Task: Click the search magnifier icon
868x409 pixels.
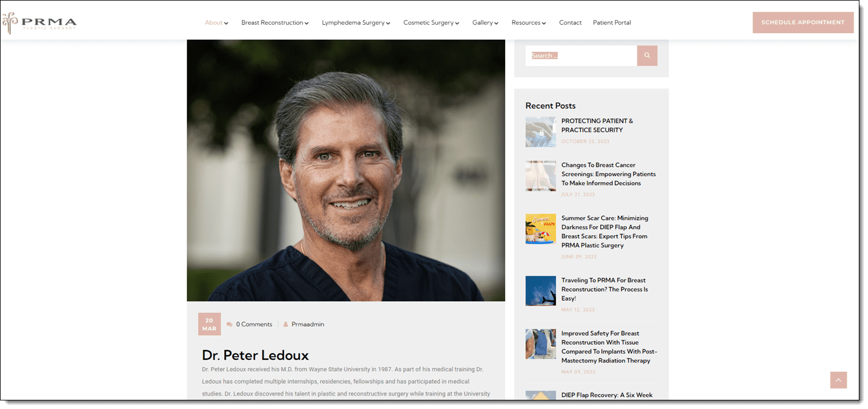Action: click(647, 55)
